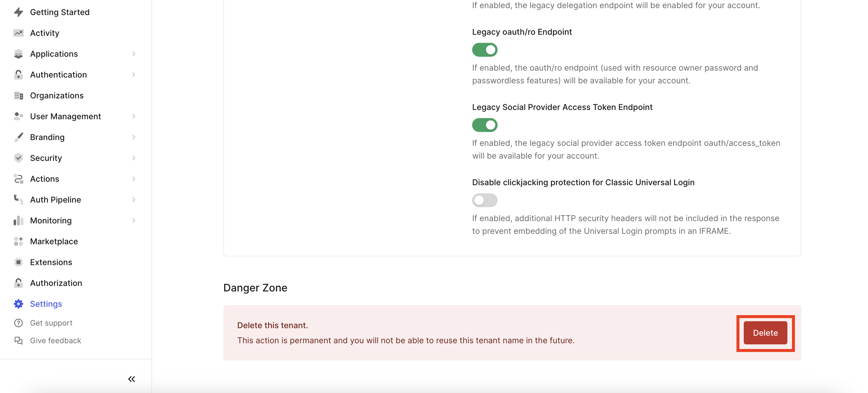This screenshot has width=868, height=393.
Task: Turn off Legacy Social Provider Access Token Endpoint
Action: (485, 125)
